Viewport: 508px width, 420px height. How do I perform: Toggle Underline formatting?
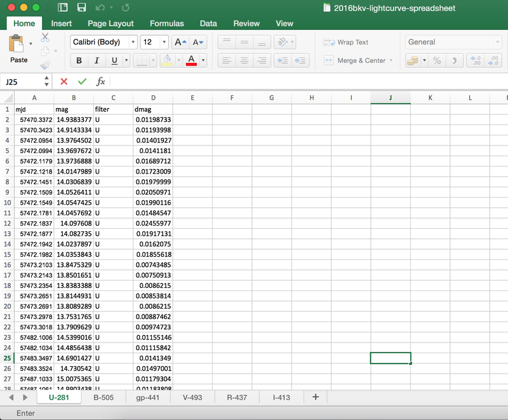point(114,60)
